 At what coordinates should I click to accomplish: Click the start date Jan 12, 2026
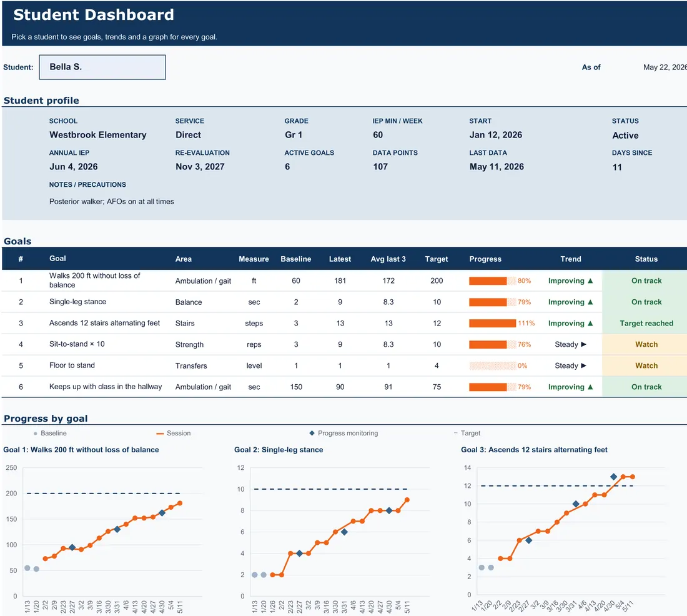[x=495, y=135]
